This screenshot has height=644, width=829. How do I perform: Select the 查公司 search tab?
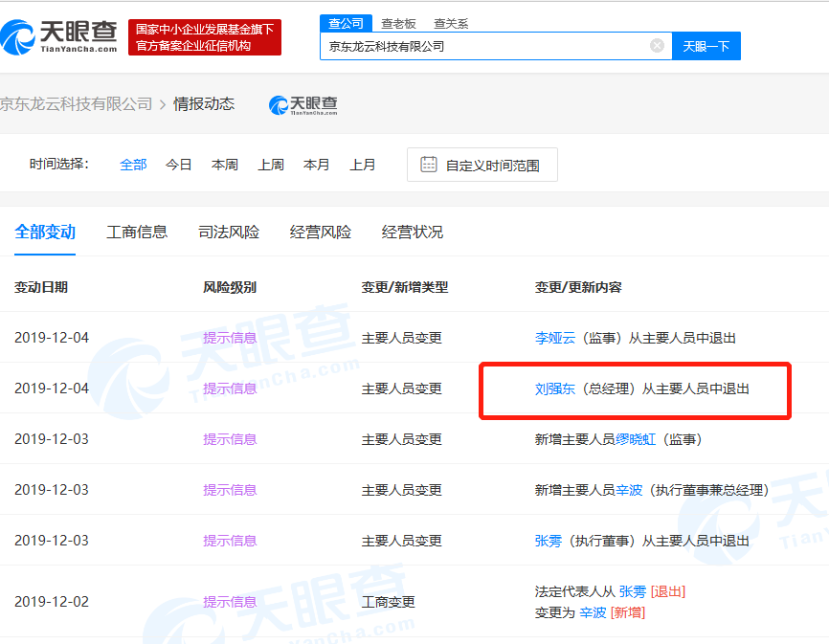coord(346,23)
